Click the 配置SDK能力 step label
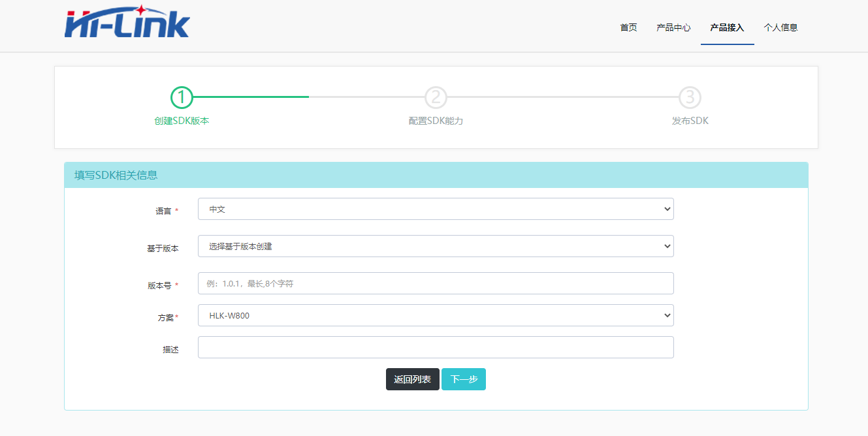868x436 pixels. point(436,121)
